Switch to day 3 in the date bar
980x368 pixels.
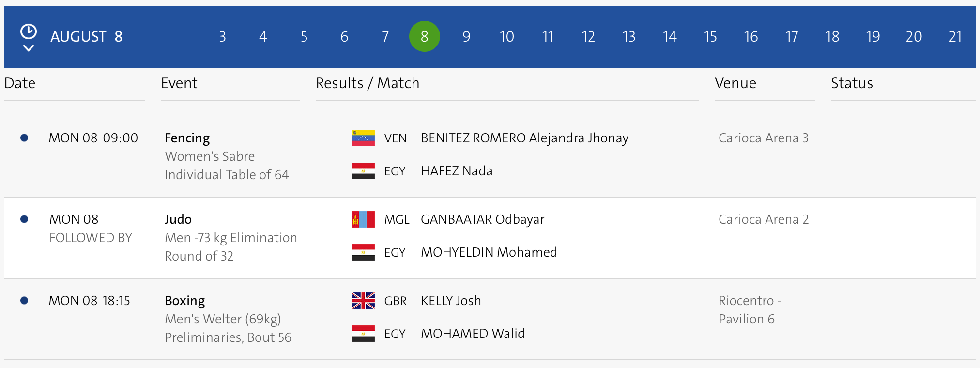222,37
